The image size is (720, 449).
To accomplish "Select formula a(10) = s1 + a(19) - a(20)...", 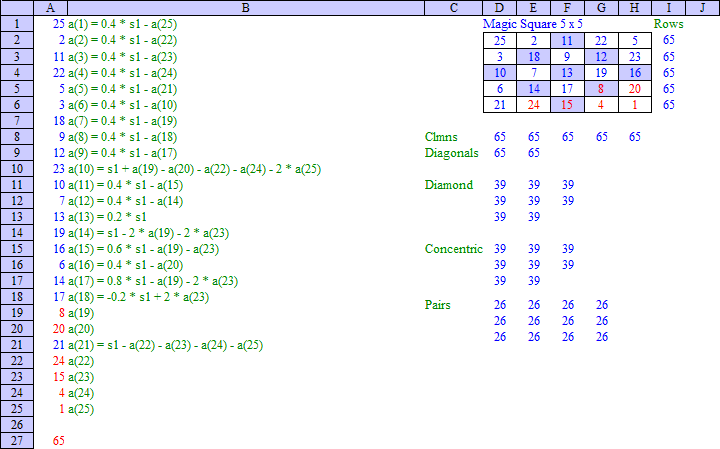I will pos(195,168).
